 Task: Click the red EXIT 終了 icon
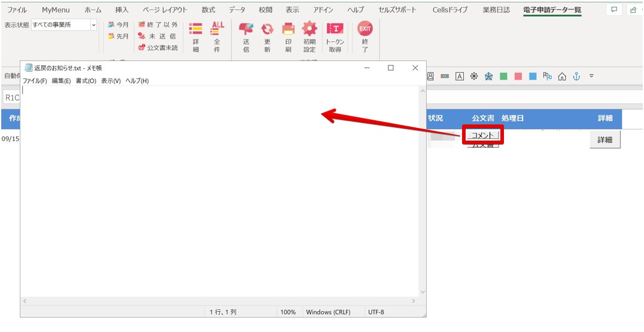point(365,28)
